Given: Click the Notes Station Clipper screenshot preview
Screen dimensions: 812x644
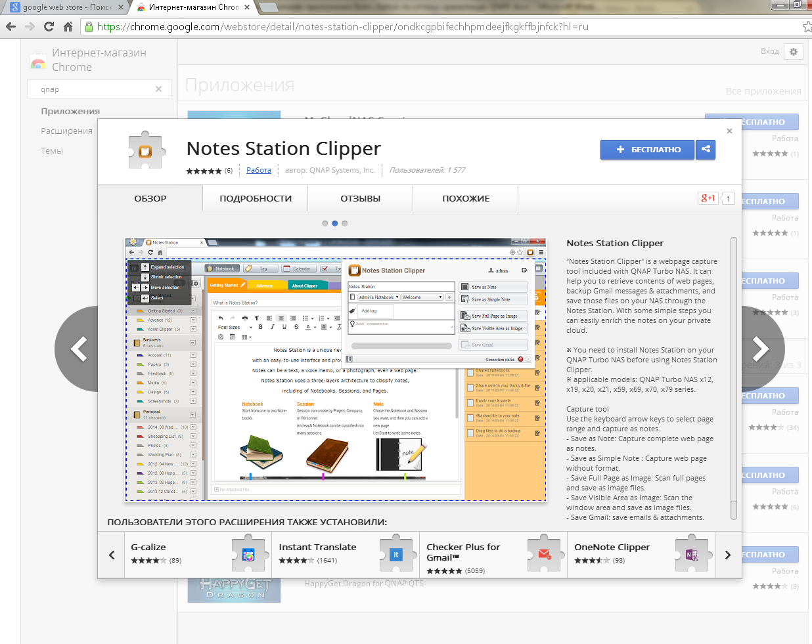Looking at the screenshot, I should tap(336, 370).
